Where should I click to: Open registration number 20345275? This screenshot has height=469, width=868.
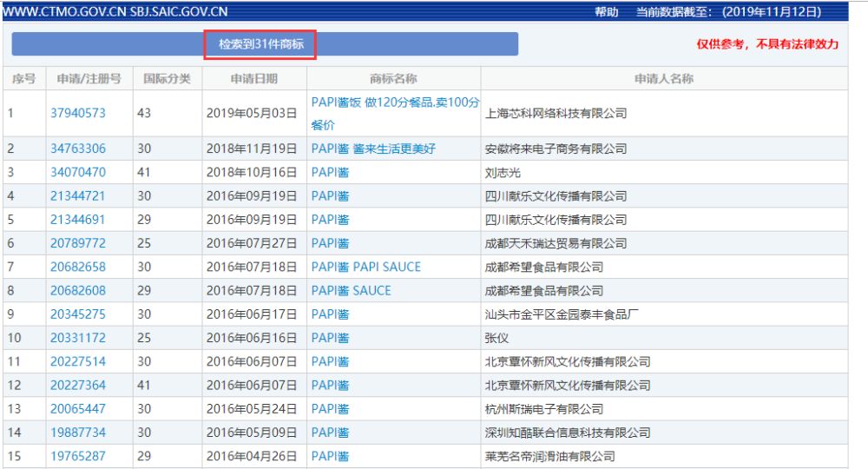pos(78,314)
